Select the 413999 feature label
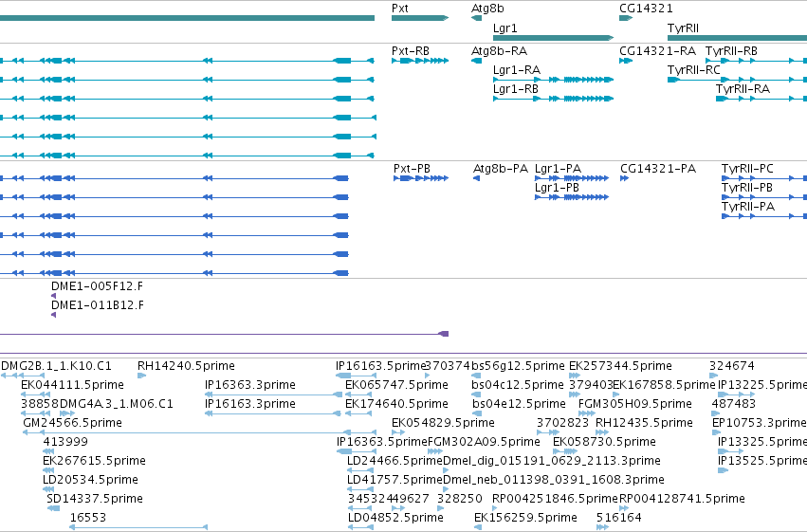The width and height of the screenshot is (807, 532). (65, 442)
